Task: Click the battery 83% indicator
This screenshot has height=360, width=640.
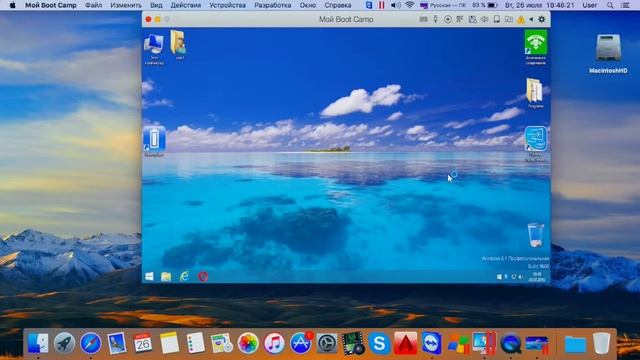Action: (x=485, y=5)
